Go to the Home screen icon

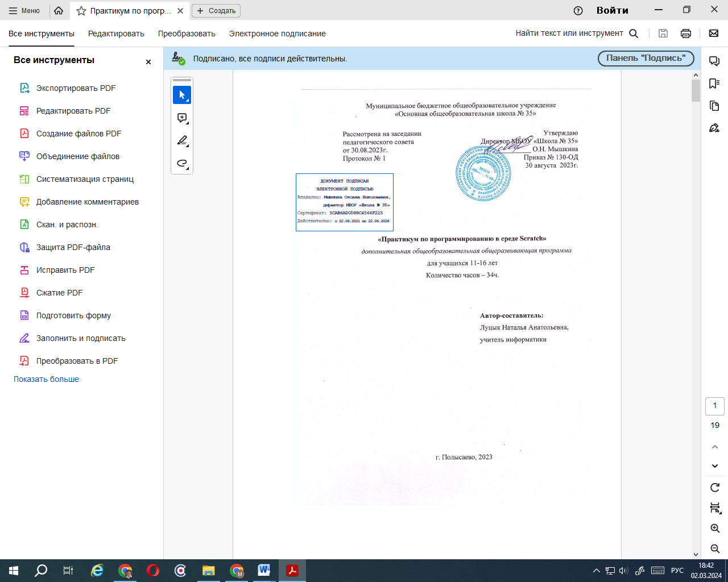tap(59, 10)
